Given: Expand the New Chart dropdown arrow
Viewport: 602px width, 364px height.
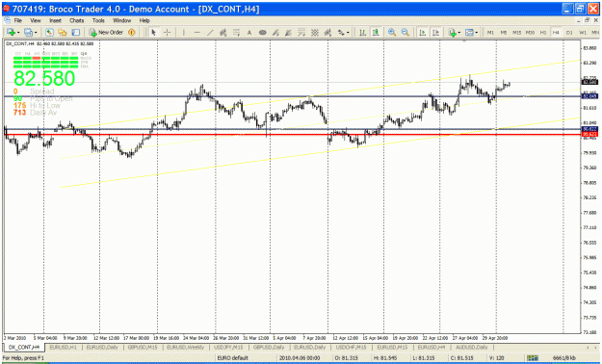Looking at the screenshot, I should [17, 33].
